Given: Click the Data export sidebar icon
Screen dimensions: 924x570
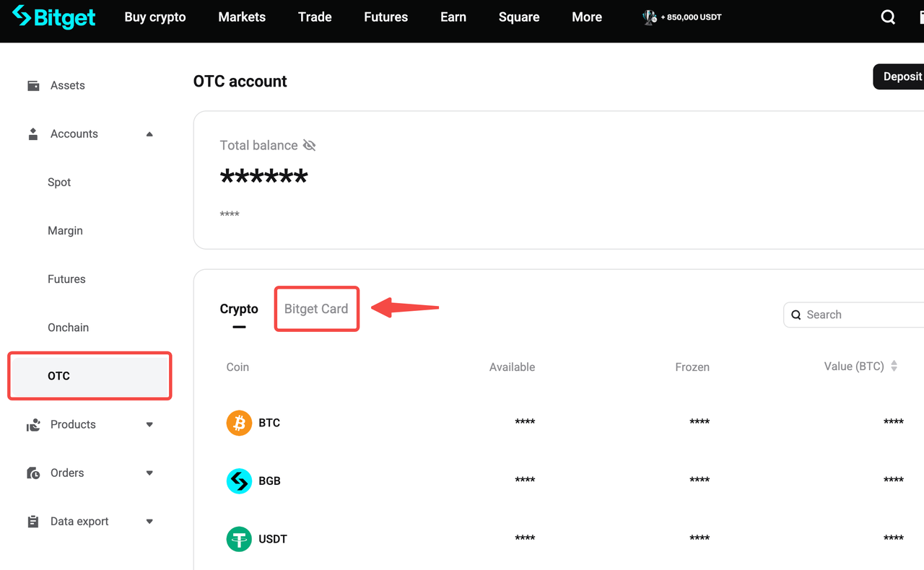Looking at the screenshot, I should click(x=32, y=520).
